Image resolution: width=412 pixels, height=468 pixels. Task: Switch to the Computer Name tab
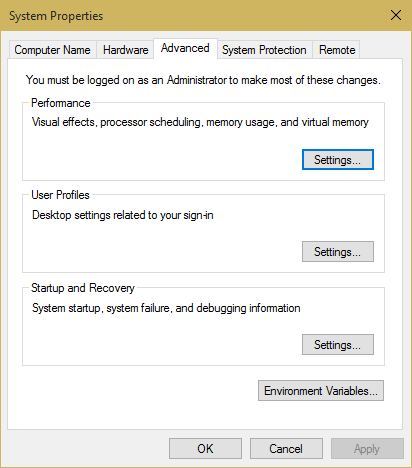[52, 50]
